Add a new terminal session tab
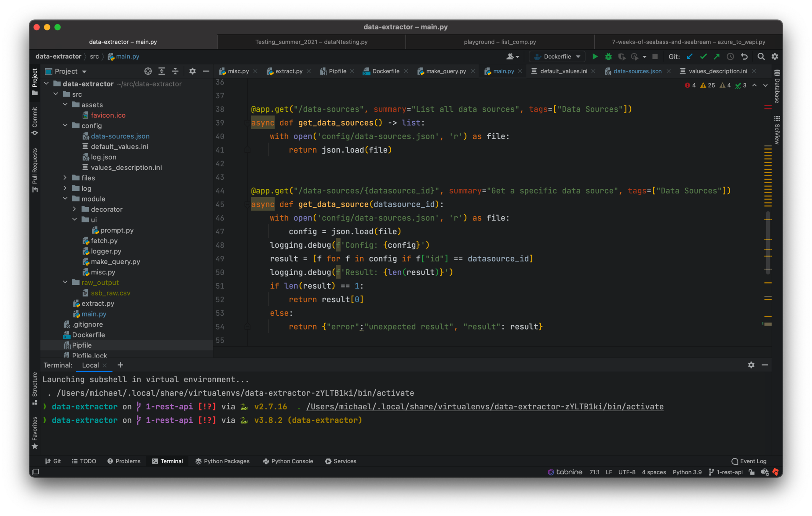The height and width of the screenshot is (516, 812). 120,365
